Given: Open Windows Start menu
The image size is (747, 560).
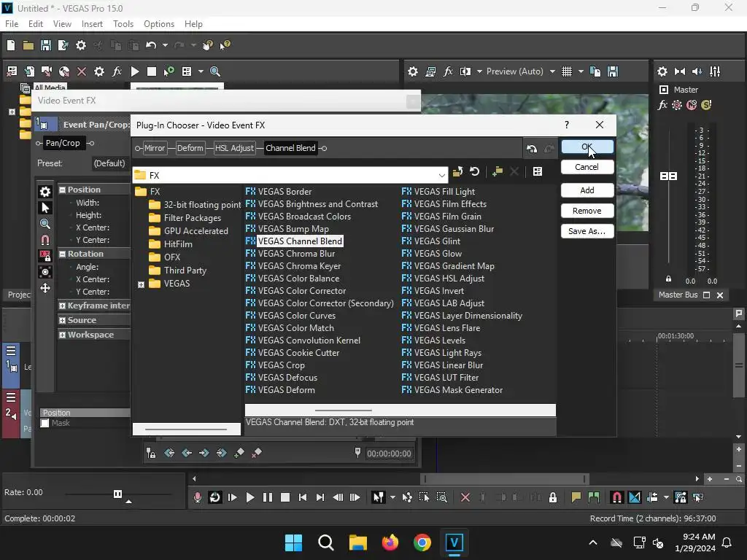Looking at the screenshot, I should 293,542.
